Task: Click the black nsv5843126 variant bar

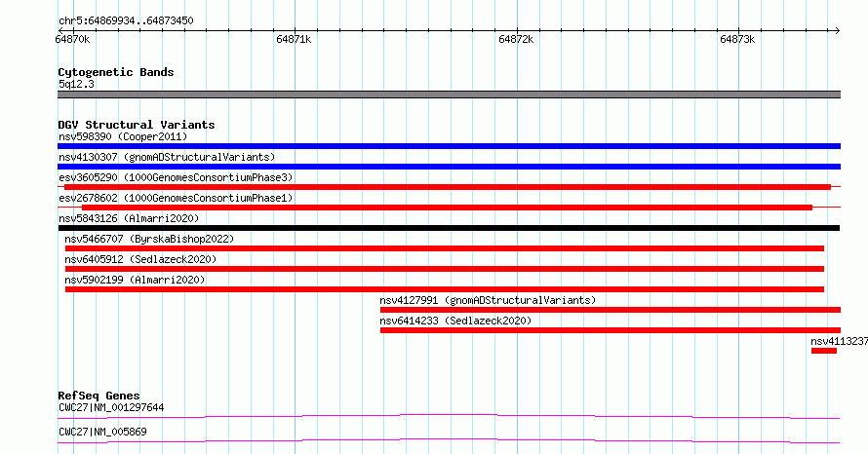Action: coord(449,228)
